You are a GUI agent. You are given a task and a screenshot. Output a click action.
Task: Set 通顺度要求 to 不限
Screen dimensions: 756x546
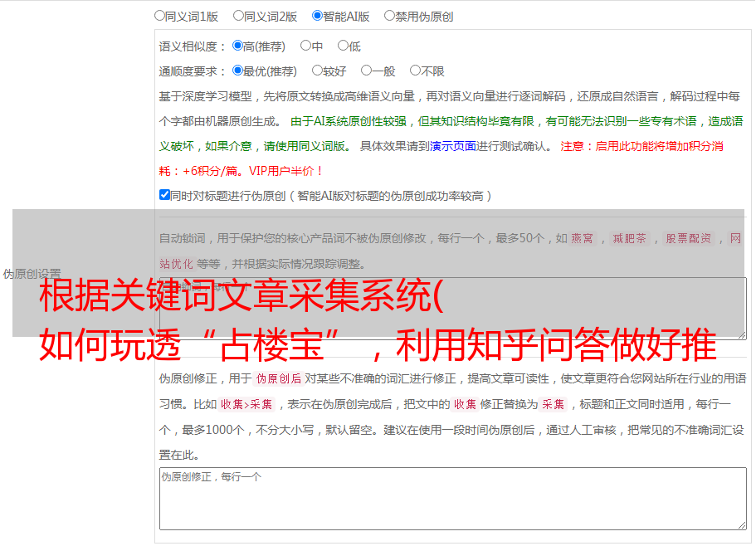click(x=415, y=71)
